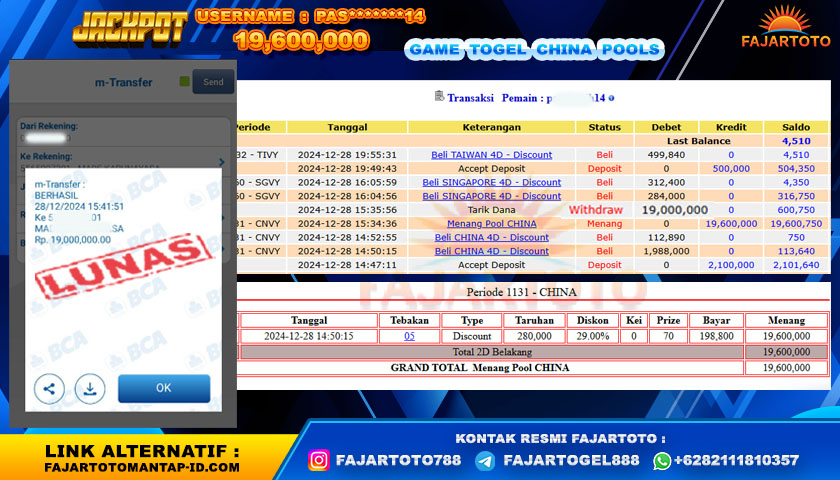The image size is (840, 480).
Task: Click the Rp. 19,000,000.00 receipt amount
Action: click(x=73, y=240)
